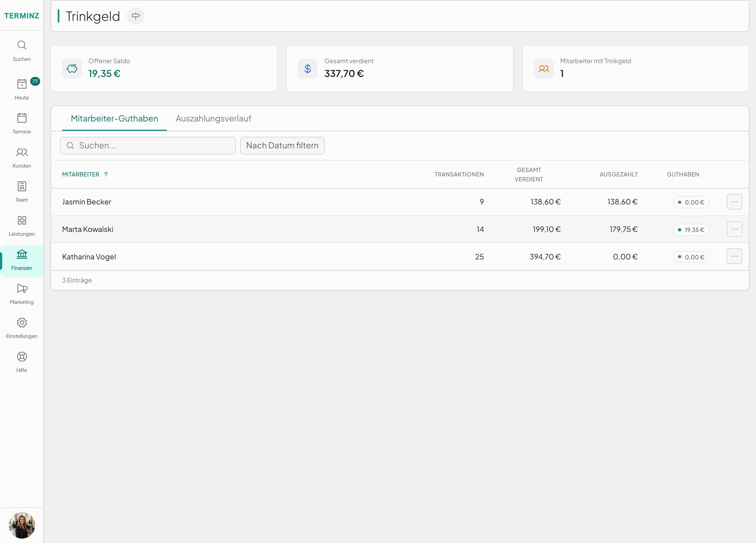Sort by TRANSAKTIONEN column header
The height and width of the screenshot is (543, 756).
tap(459, 174)
